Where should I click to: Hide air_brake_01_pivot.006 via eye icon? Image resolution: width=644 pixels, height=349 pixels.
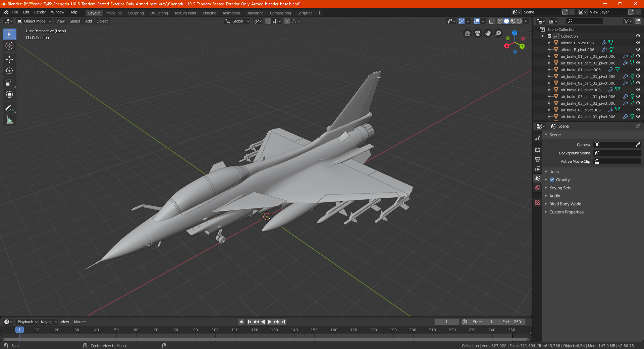(x=638, y=70)
